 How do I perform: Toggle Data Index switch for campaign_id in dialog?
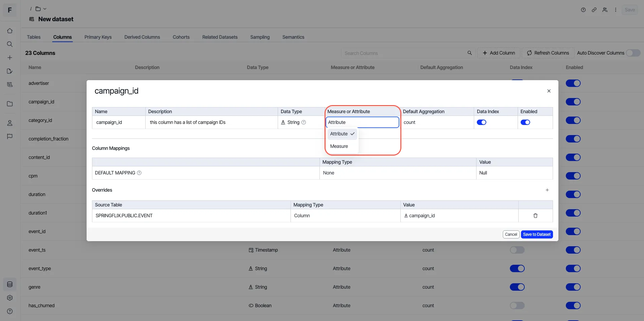tap(482, 122)
